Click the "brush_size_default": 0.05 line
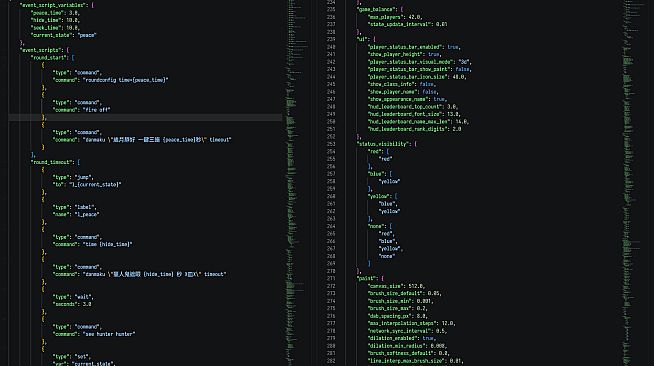654x366 pixels. pyautogui.click(x=405, y=293)
